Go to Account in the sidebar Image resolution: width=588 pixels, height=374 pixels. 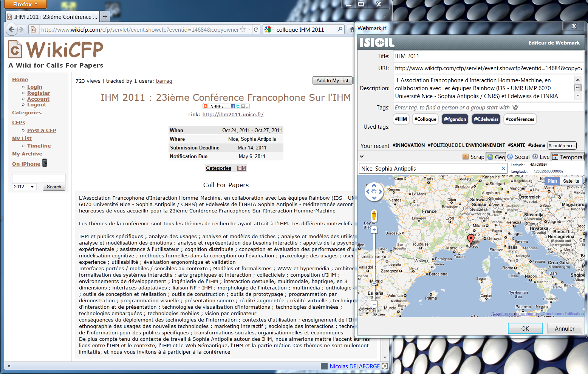tap(38, 99)
